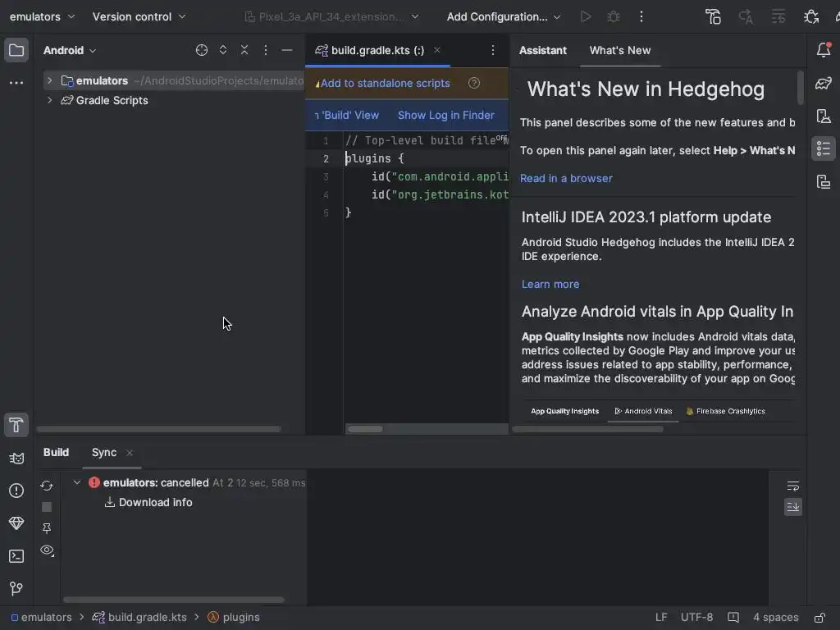Pin the Build tab pin icon
Viewport: 840px width, 630px height.
(x=47, y=529)
